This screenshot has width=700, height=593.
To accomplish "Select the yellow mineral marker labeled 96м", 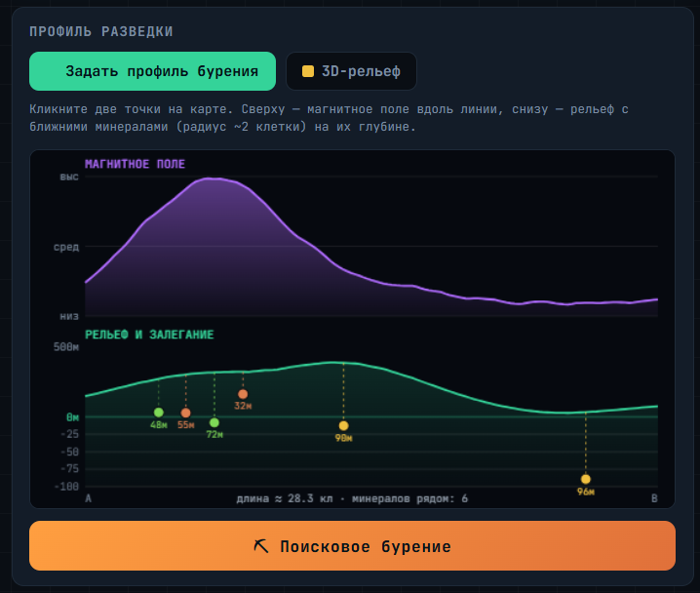I will click(586, 479).
